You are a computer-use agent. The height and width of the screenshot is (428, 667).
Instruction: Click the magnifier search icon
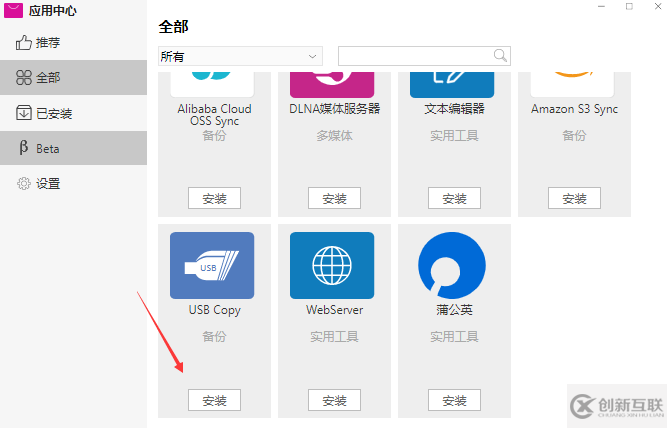point(500,56)
